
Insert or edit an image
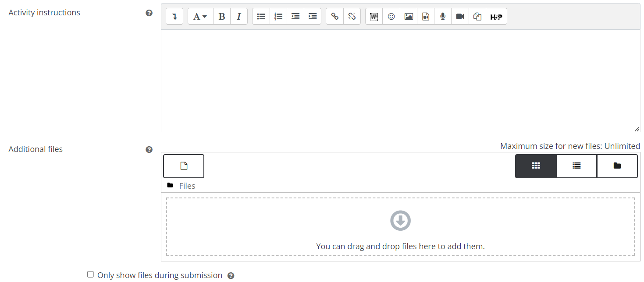pos(409,17)
